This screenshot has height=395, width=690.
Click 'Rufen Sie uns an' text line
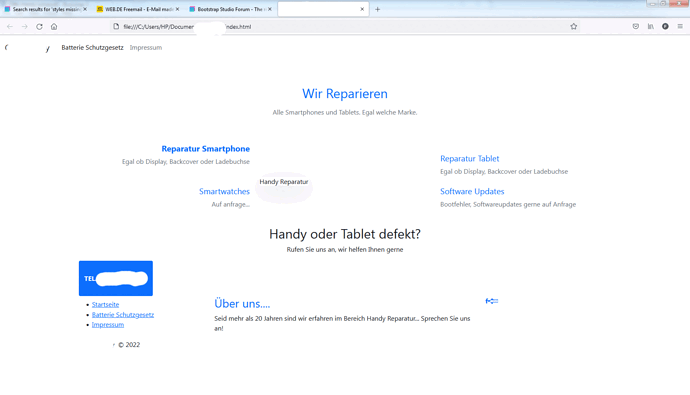tap(345, 249)
